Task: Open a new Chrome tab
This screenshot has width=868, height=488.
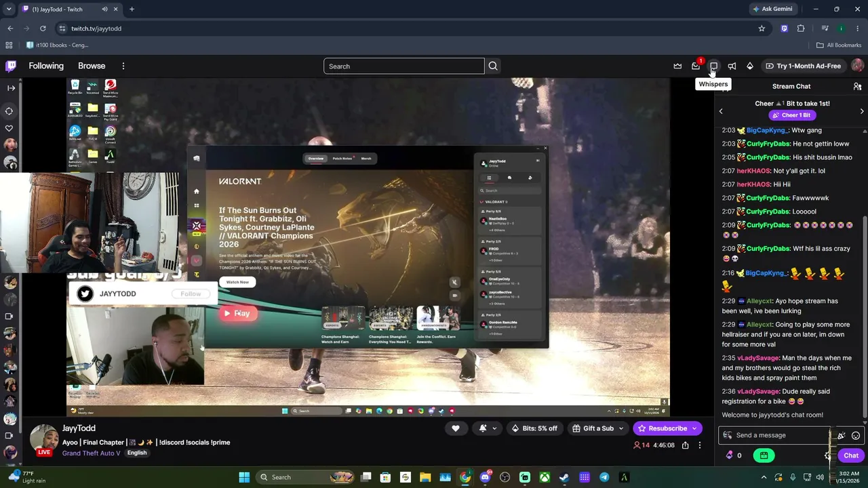Action: coord(132,9)
